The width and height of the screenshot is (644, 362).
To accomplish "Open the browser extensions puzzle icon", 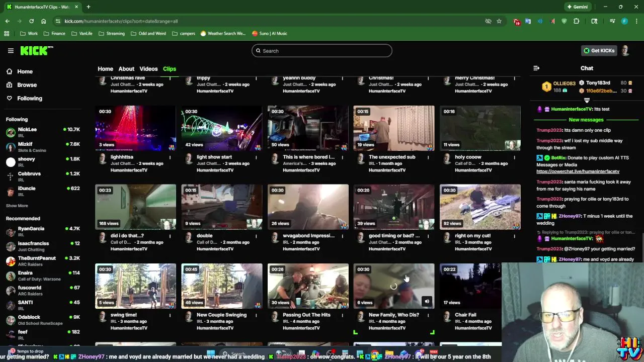I will tap(577, 21).
